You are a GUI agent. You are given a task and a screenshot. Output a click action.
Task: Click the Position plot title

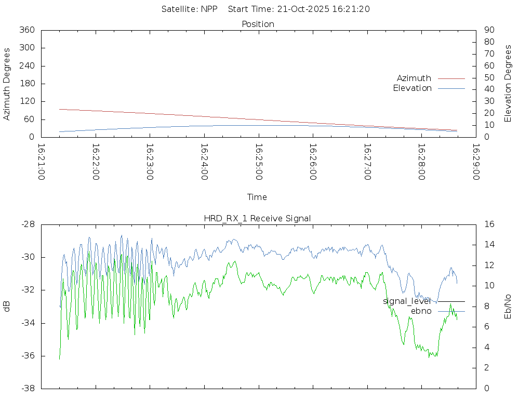(258, 24)
